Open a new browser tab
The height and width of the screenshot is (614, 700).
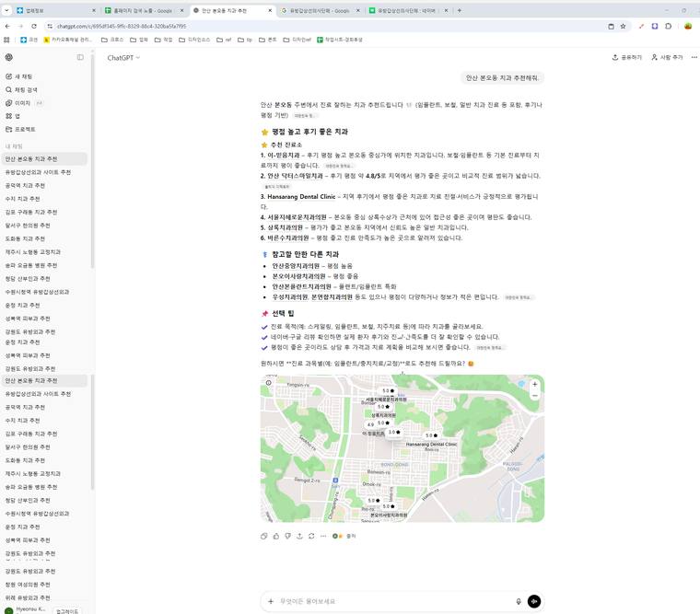[x=460, y=10]
